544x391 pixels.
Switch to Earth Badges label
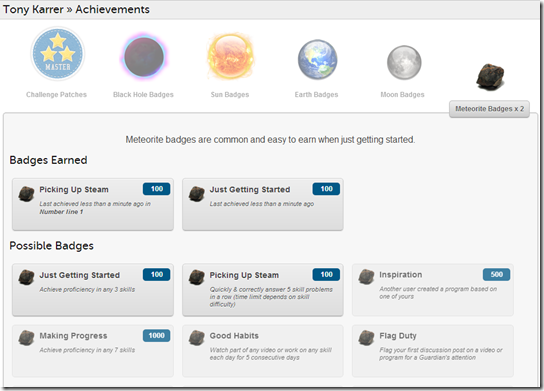(316, 94)
